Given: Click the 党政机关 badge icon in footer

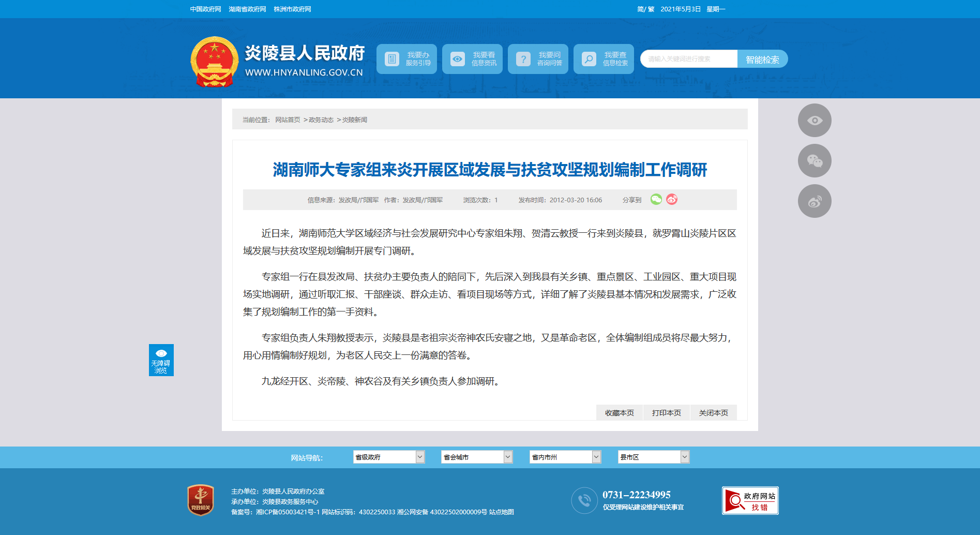Looking at the screenshot, I should pos(201,500).
